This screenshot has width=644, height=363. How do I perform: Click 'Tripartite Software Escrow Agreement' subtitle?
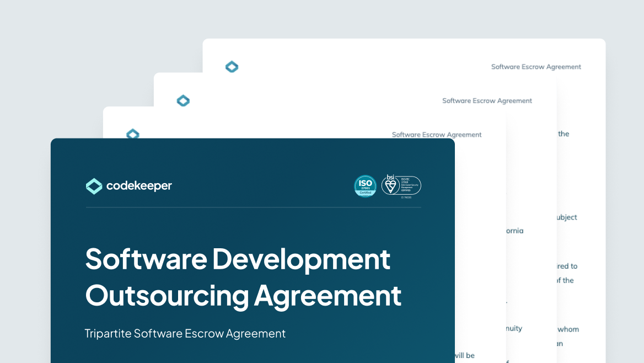click(x=185, y=333)
